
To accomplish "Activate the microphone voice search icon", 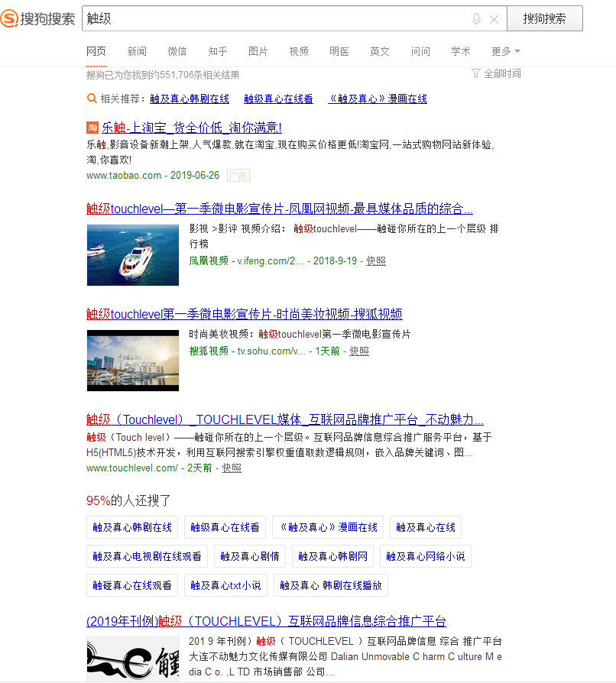I will (476, 19).
